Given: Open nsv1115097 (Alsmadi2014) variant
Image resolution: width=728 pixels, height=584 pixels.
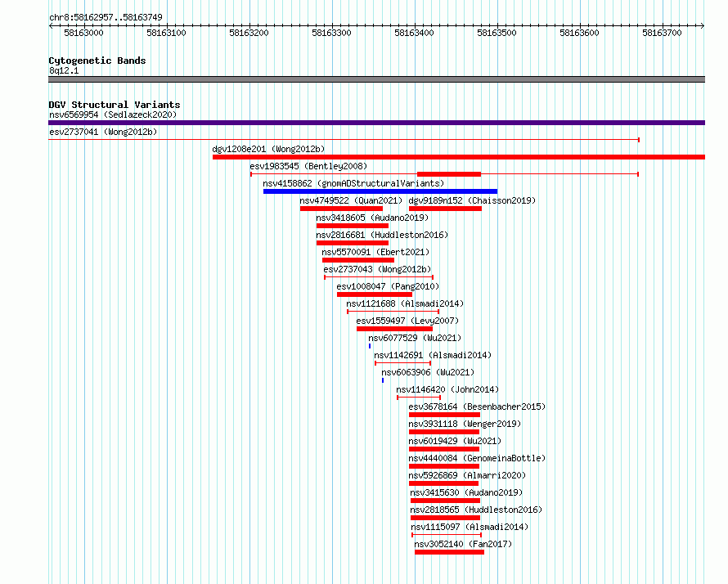Looking at the screenshot, I should coord(470,527).
